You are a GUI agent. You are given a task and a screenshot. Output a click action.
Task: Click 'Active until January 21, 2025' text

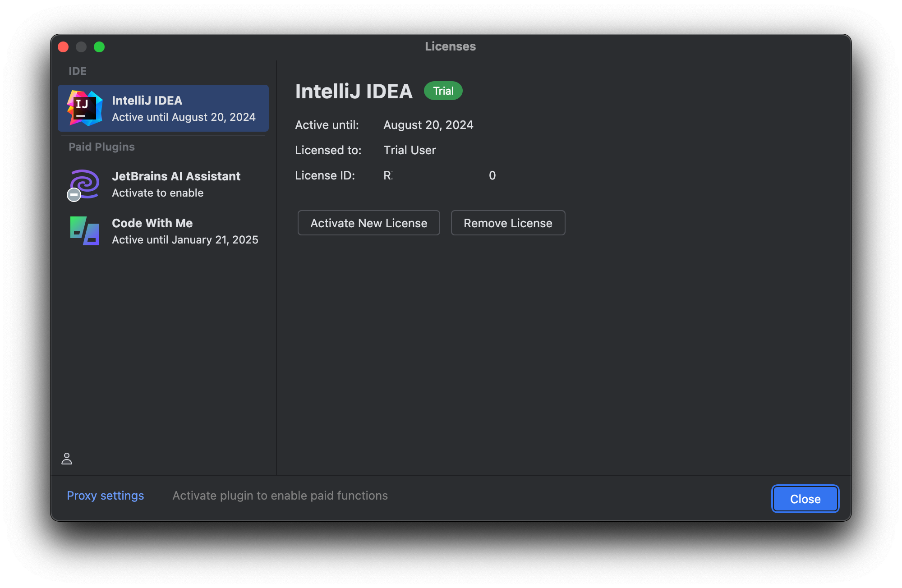(x=185, y=240)
